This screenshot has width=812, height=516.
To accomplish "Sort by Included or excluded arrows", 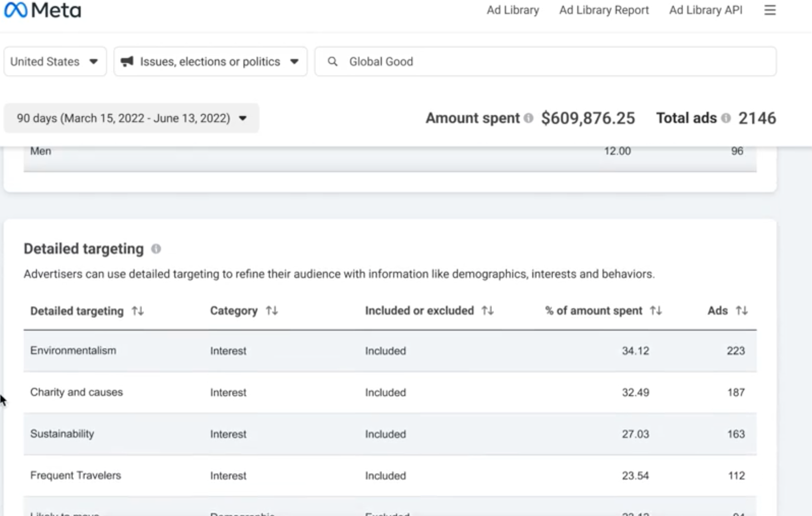I will tap(487, 310).
